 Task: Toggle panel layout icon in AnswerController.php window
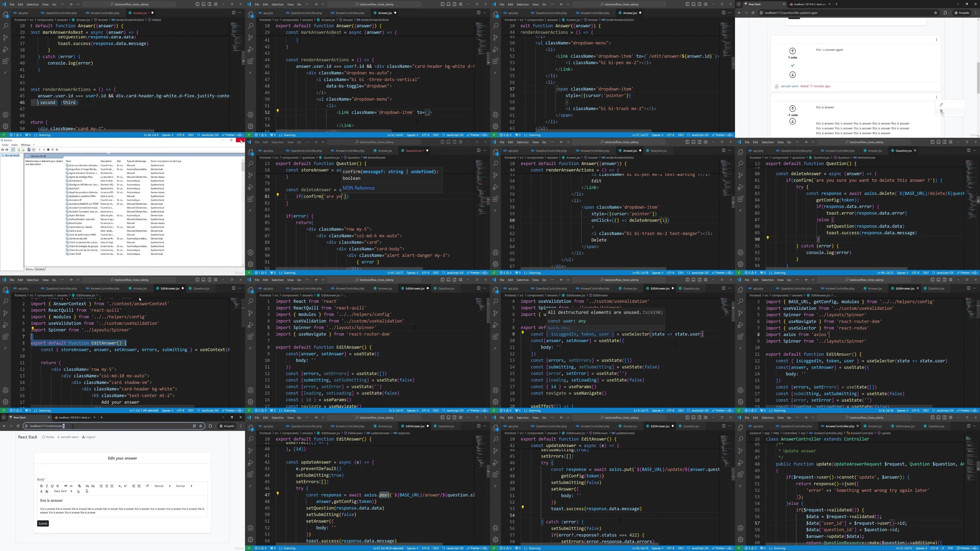coord(939,418)
